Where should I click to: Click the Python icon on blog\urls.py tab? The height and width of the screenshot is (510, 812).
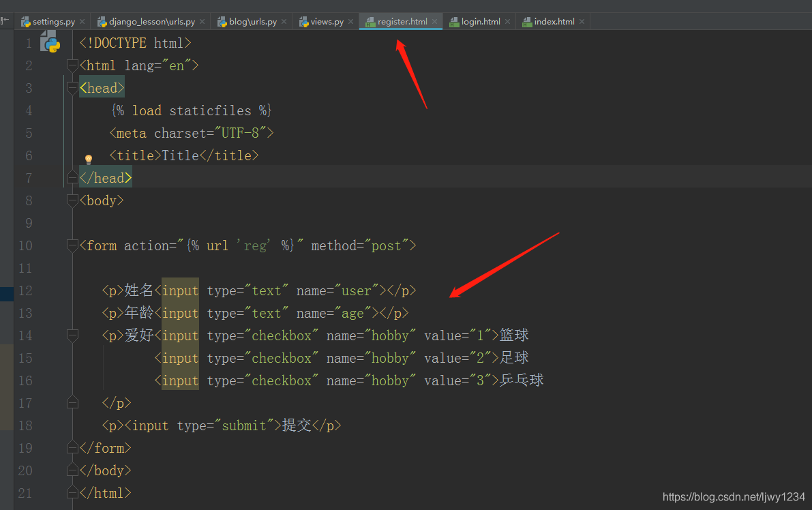pos(222,22)
